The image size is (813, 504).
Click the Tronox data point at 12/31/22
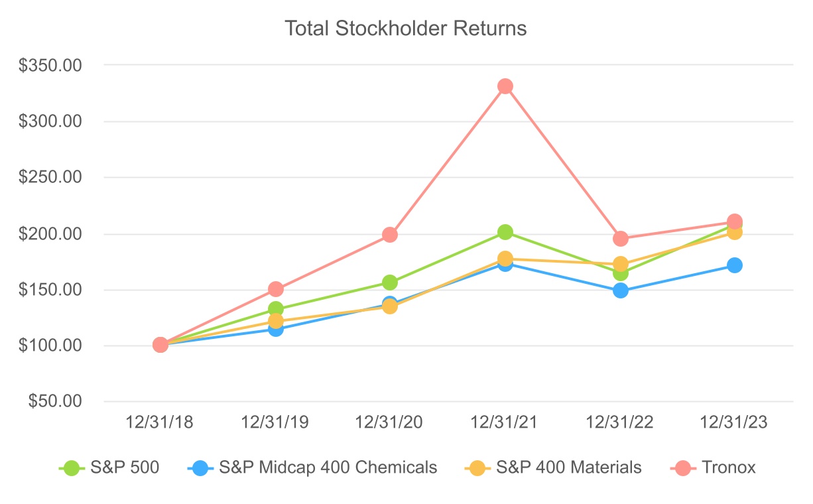[621, 239]
